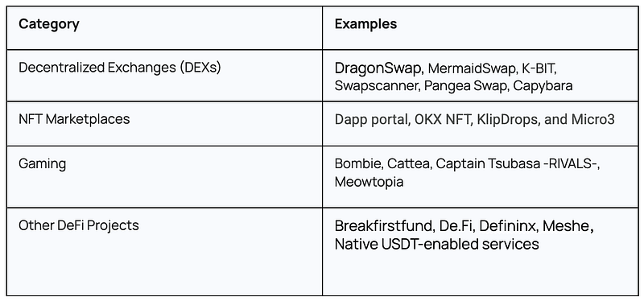Click the Examples column header

click(x=365, y=24)
